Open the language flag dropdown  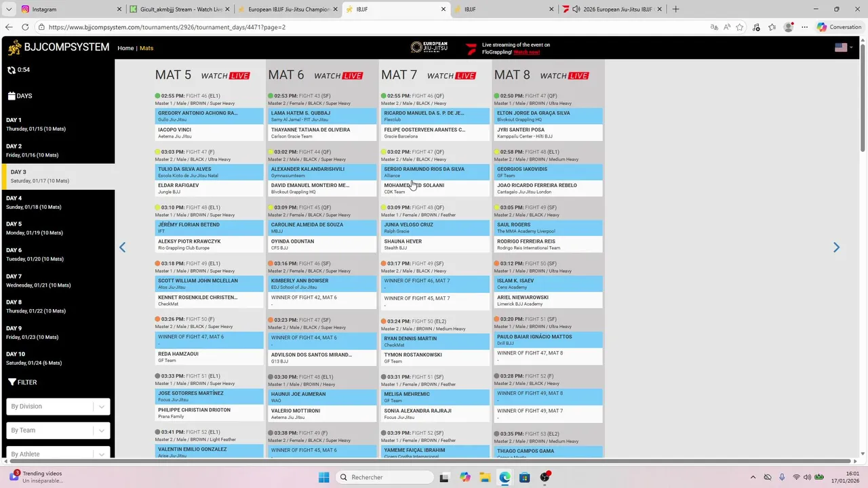pyautogui.click(x=844, y=47)
